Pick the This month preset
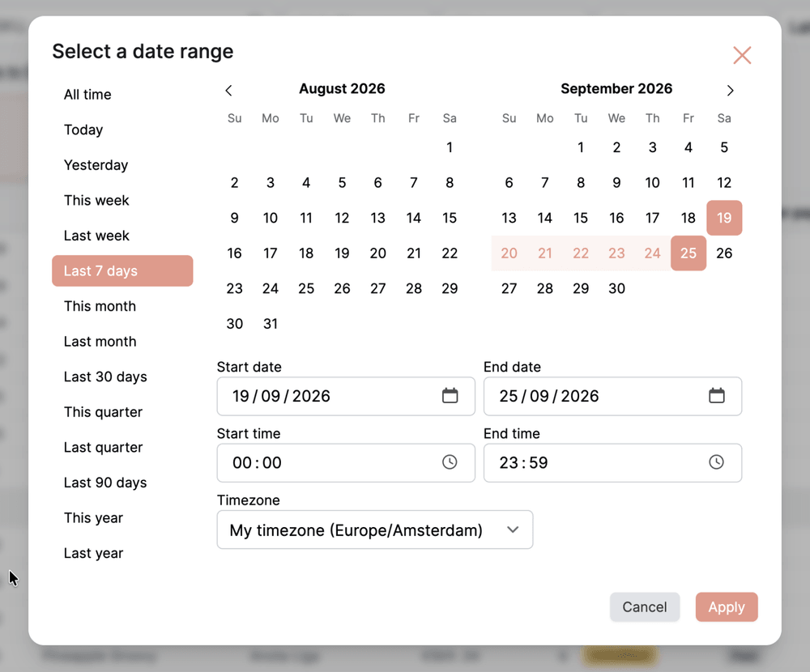Screen dimensions: 810x672 (x=122, y=306)
